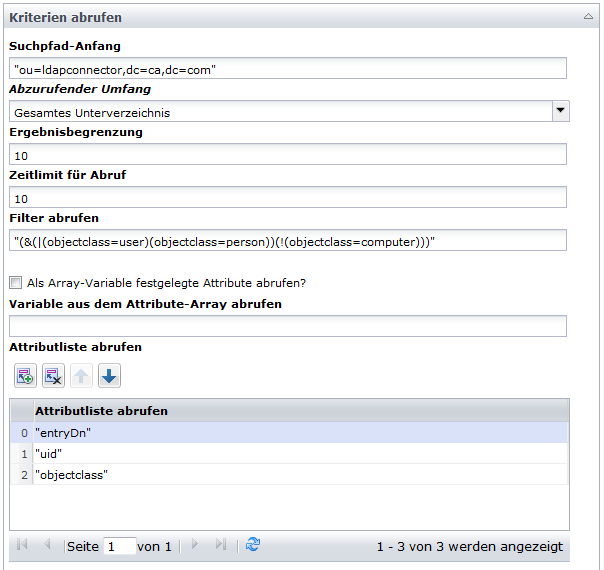Add a new attribute row
Screen dimensions: 604x570
click(25, 376)
